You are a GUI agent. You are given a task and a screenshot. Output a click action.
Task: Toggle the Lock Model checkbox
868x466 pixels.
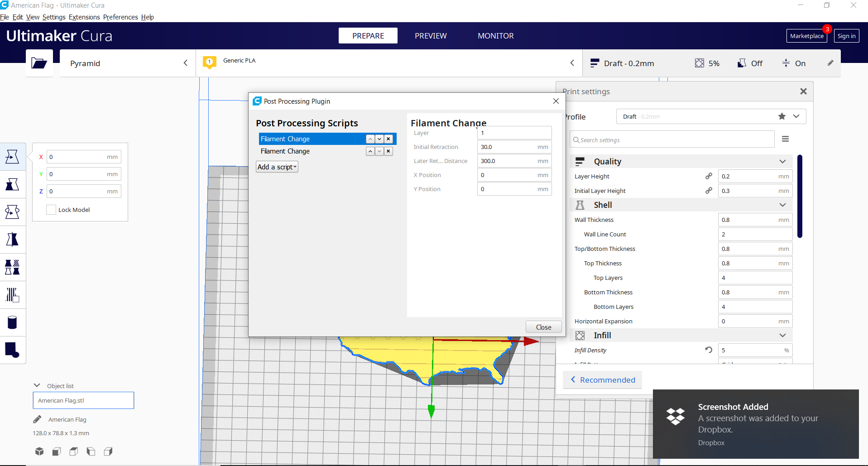coord(51,210)
